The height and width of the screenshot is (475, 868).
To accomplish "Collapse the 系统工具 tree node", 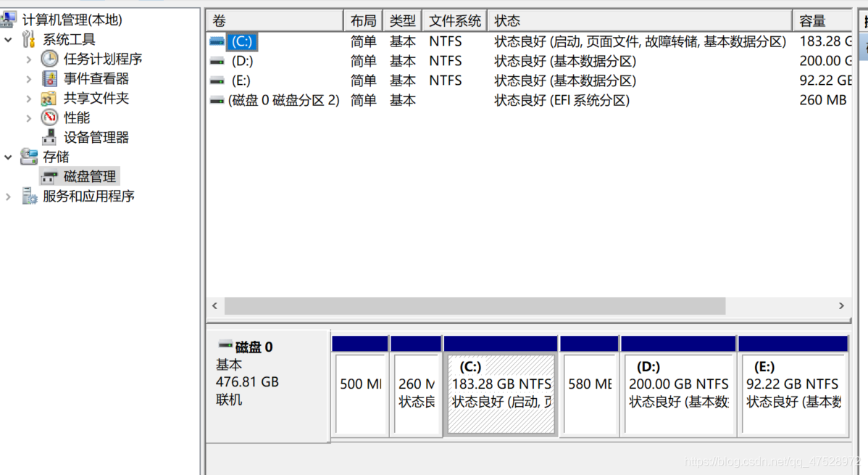I will click(x=8, y=39).
